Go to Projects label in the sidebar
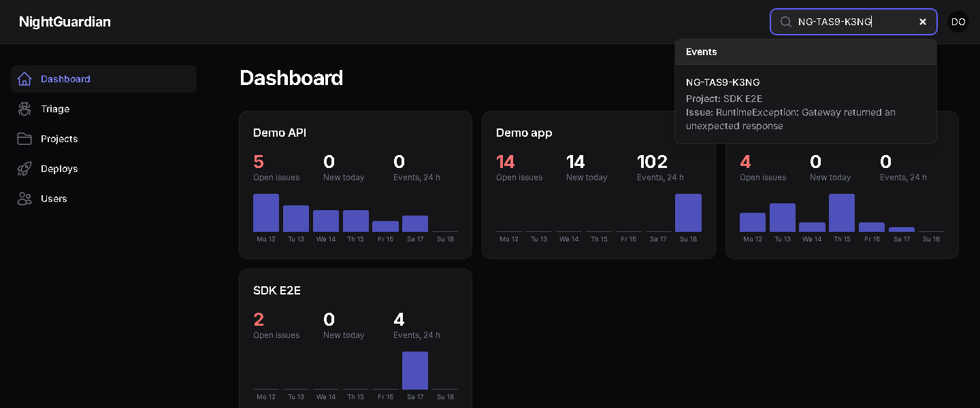This screenshot has height=408, width=980. [x=59, y=139]
